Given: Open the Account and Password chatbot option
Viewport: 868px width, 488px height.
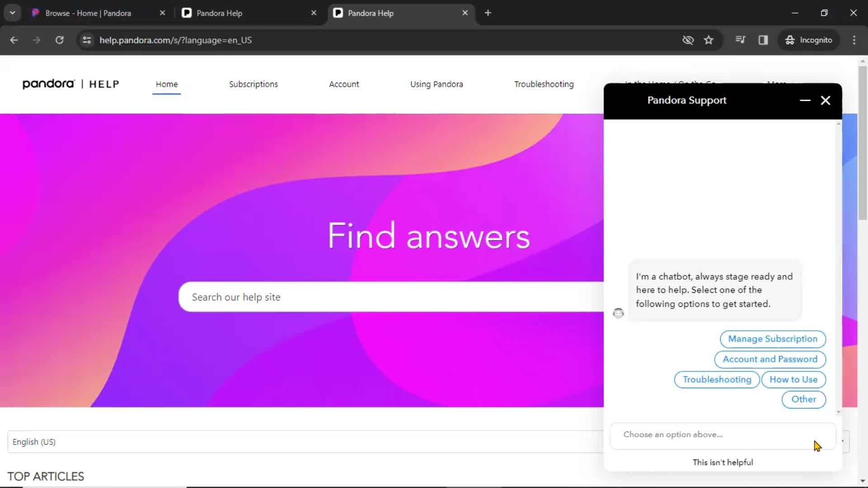Looking at the screenshot, I should point(770,359).
